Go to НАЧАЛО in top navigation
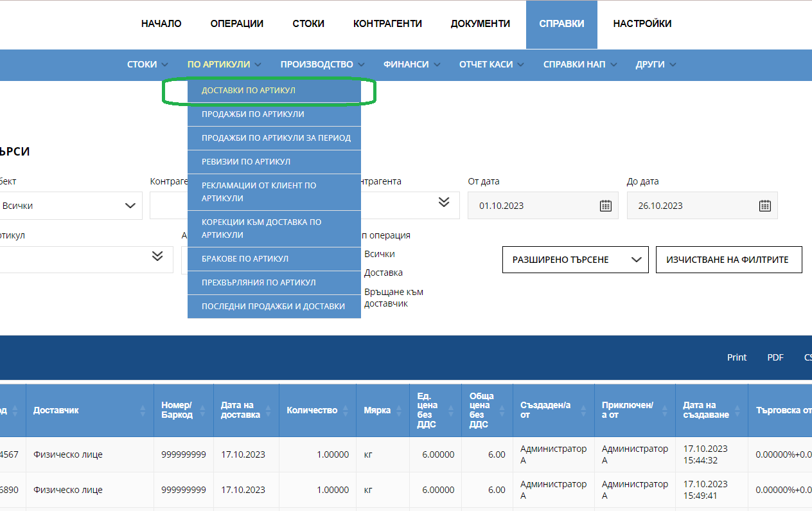Image resolution: width=812 pixels, height=511 pixels. point(161,24)
